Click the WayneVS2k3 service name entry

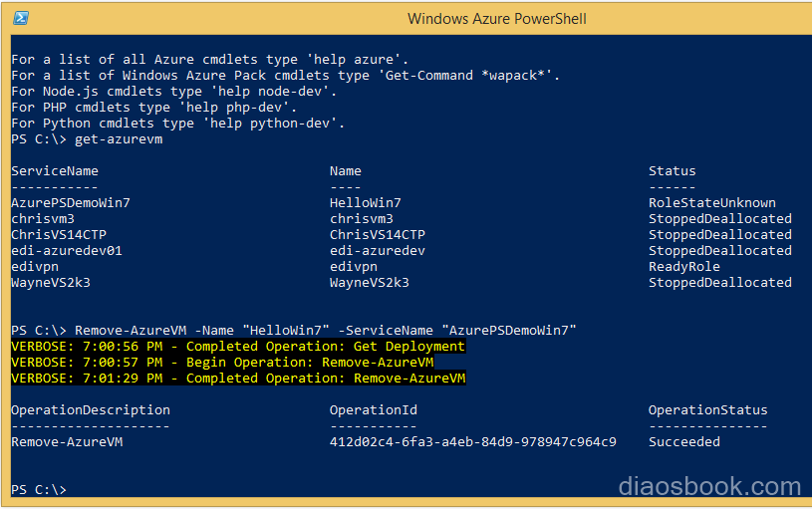tap(51, 282)
